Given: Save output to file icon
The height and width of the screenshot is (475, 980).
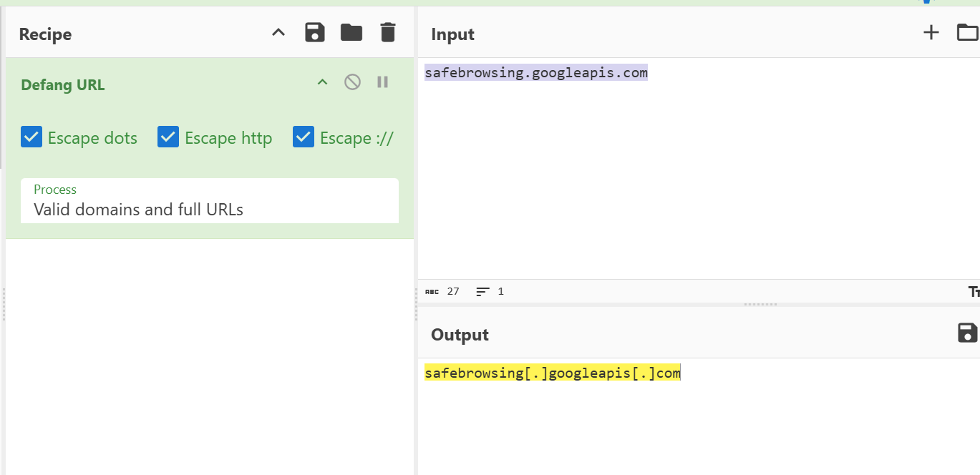Looking at the screenshot, I should point(967,333).
